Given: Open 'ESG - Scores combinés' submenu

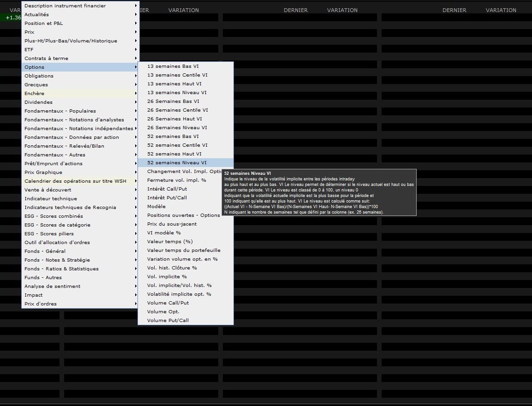Looking at the screenshot, I should [54, 216].
